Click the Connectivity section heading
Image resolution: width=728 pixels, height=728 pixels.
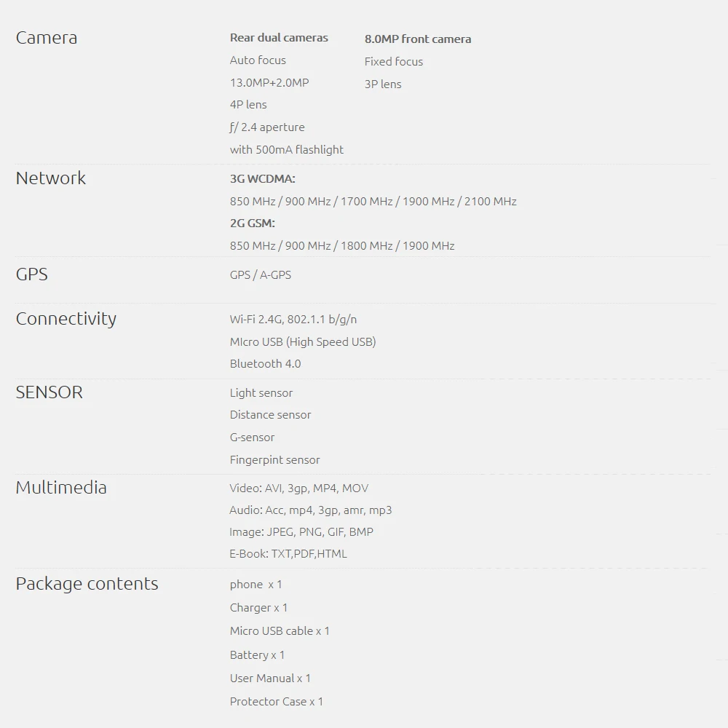pyautogui.click(x=66, y=319)
